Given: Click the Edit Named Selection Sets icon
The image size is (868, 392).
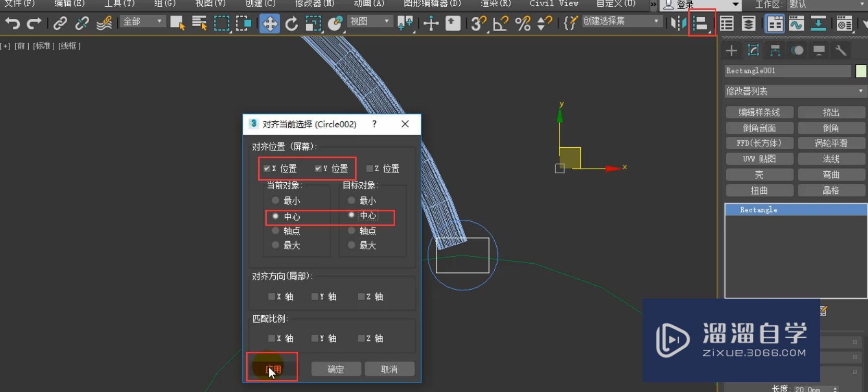Looking at the screenshot, I should 570,23.
